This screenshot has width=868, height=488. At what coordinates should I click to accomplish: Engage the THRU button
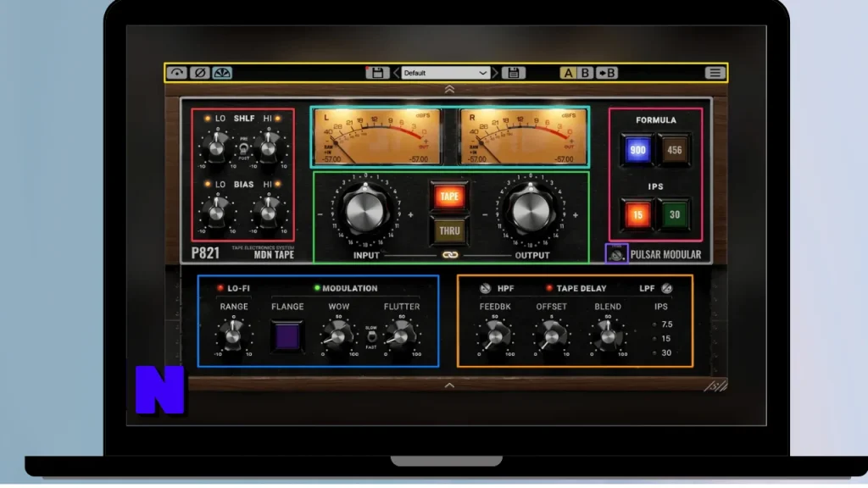[449, 230]
